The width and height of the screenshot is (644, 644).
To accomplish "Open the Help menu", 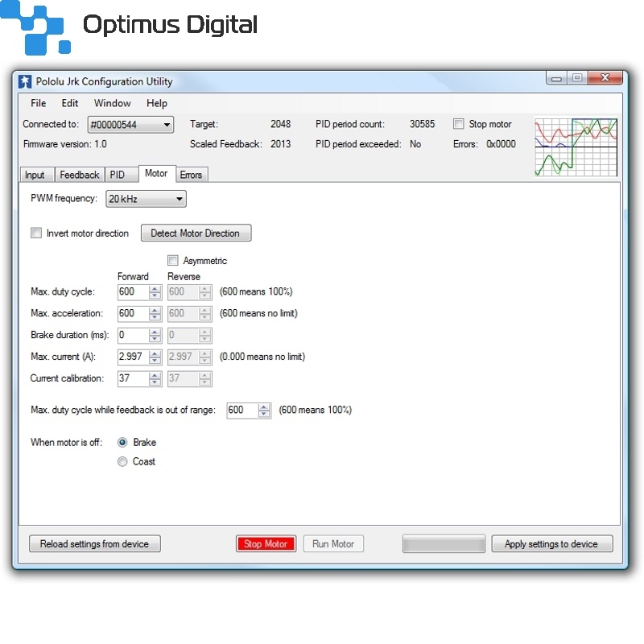I will 157,103.
